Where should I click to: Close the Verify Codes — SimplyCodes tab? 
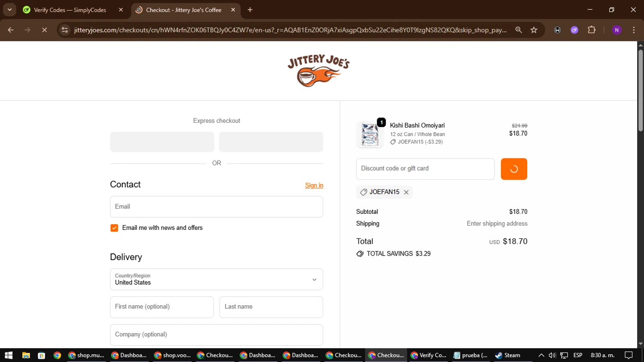(121, 10)
